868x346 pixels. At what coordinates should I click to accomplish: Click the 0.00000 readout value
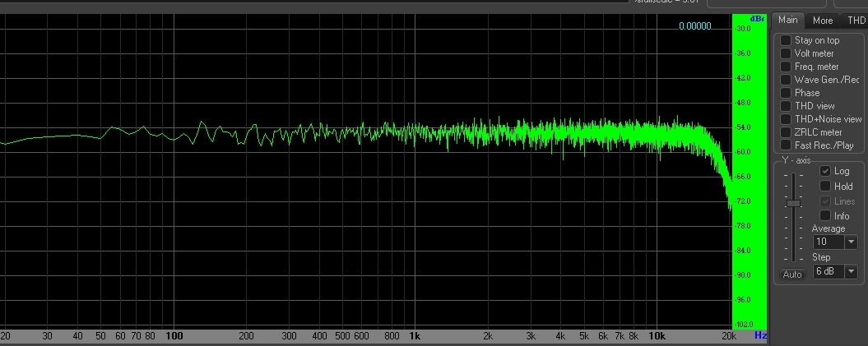(x=694, y=26)
